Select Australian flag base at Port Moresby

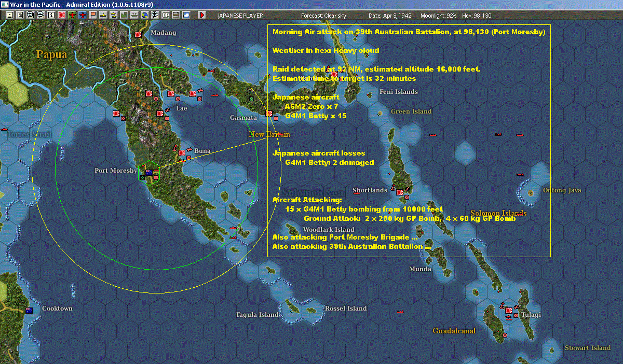coord(149,173)
